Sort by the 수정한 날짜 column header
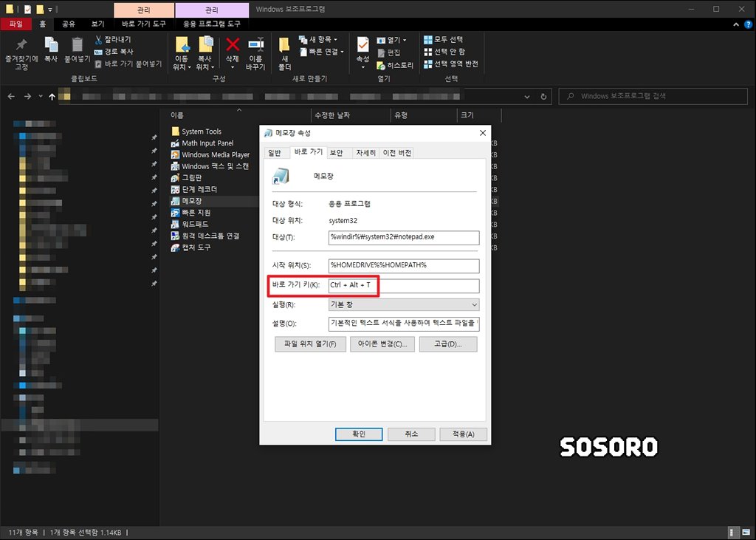The image size is (756, 540). (x=332, y=115)
